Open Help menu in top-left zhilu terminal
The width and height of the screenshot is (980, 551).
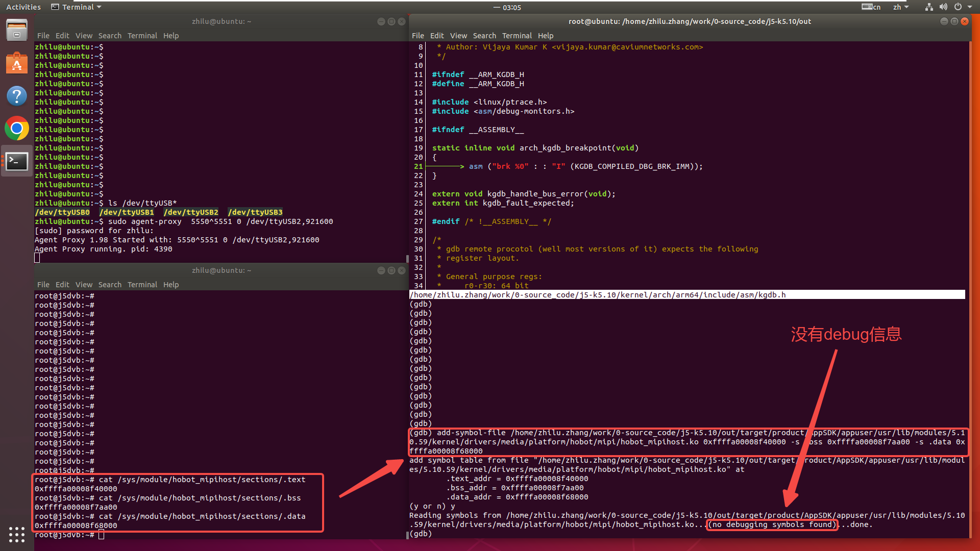point(171,36)
